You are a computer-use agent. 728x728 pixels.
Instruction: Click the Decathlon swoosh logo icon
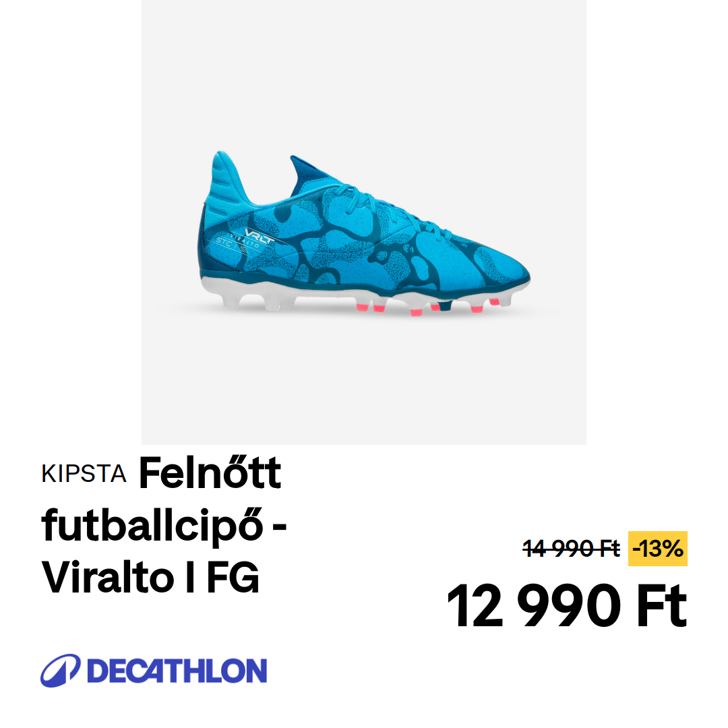pyautogui.click(x=61, y=670)
